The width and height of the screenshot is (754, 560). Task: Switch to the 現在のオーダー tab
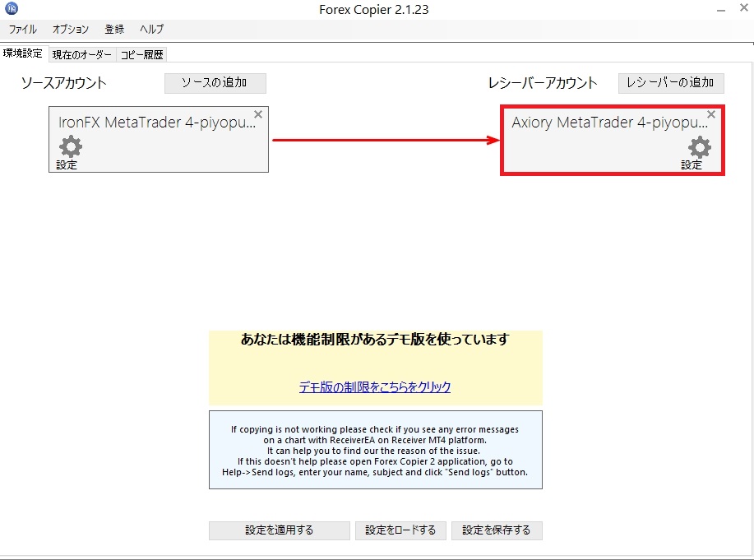coord(82,54)
